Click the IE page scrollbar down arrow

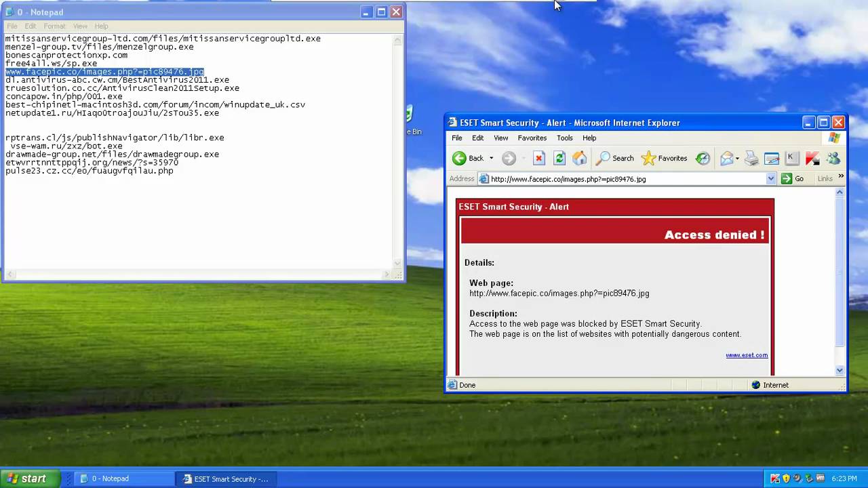pos(840,370)
